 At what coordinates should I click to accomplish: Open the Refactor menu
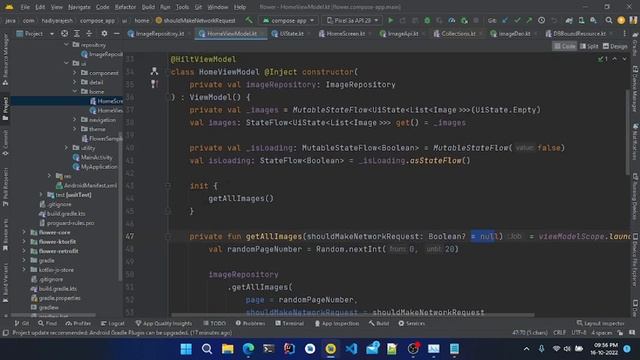125,7
